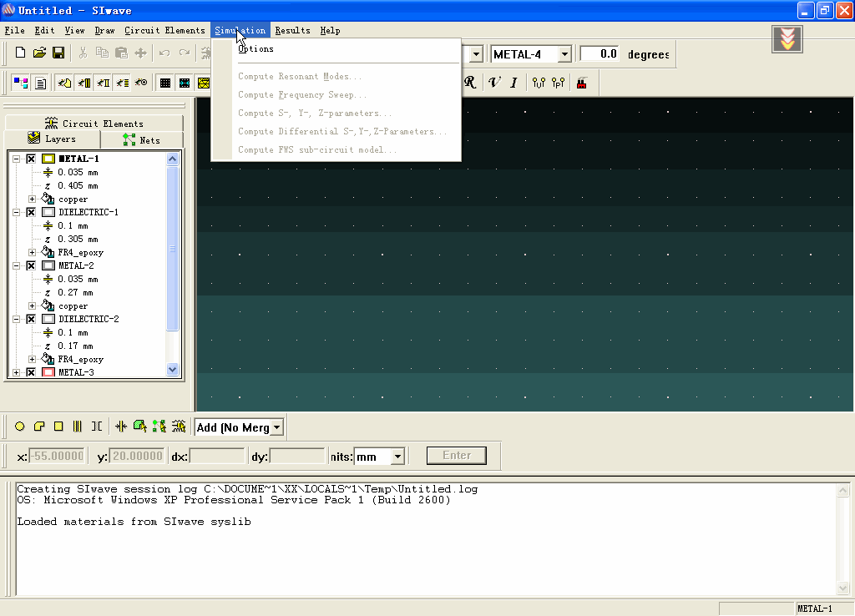Screen dimensions: 855x616
Task: Click the red connector icon in toolbar
Action: point(582,83)
